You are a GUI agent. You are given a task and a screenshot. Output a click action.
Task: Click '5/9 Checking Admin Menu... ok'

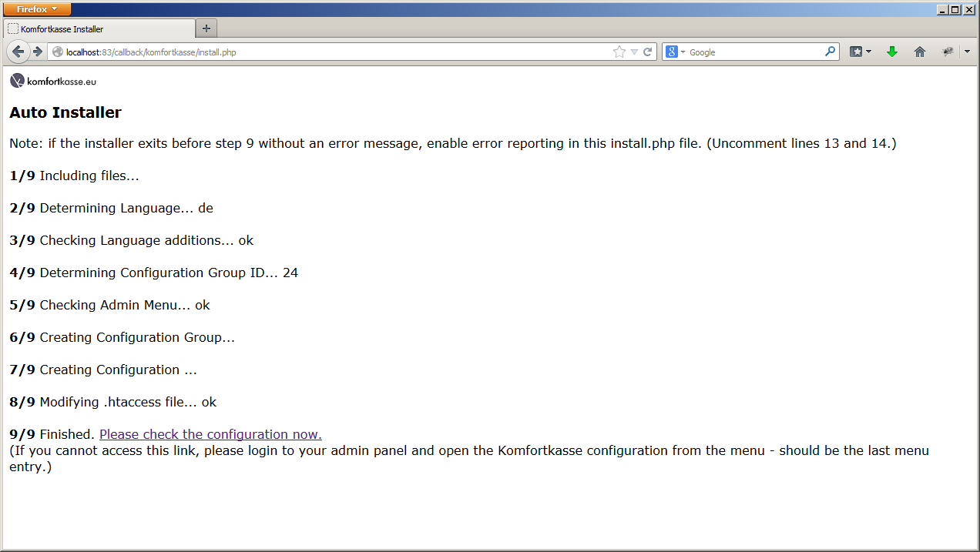click(109, 305)
